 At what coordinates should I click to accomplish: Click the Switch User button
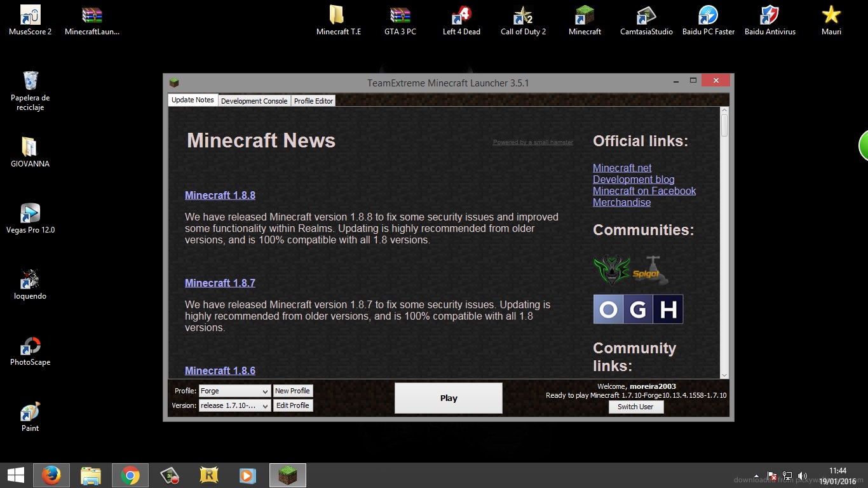(636, 407)
